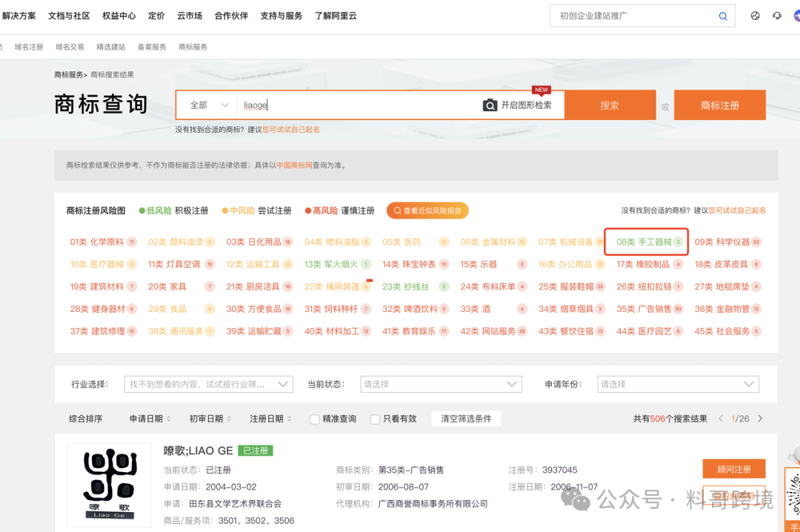Select 01类 化学原料 category
This screenshot has width=800, height=532.
[103, 242]
